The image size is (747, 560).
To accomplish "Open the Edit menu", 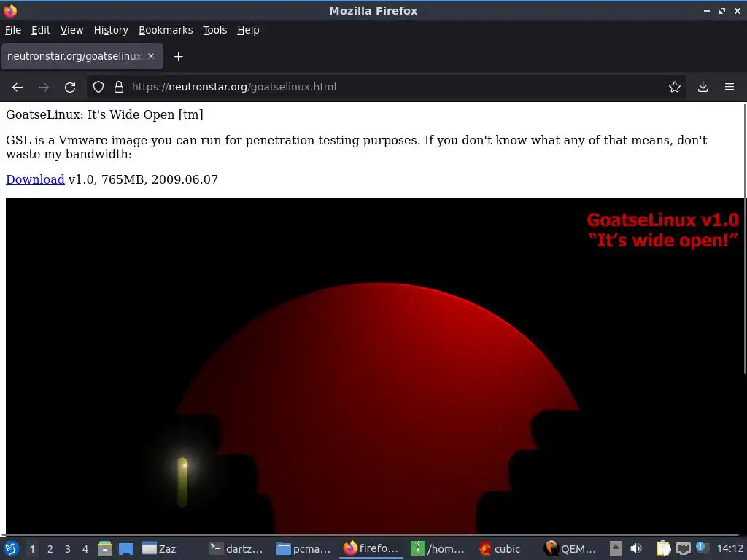I will coord(41,30).
